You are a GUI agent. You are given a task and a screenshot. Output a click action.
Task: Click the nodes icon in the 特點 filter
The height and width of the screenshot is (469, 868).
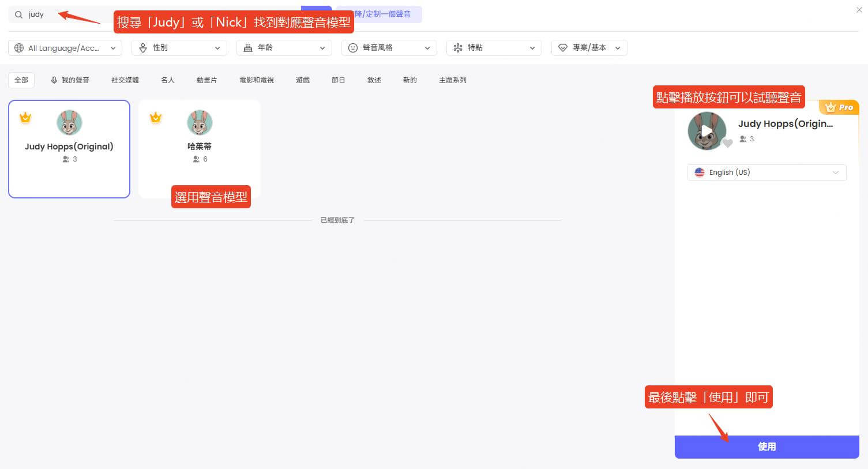[x=457, y=48]
